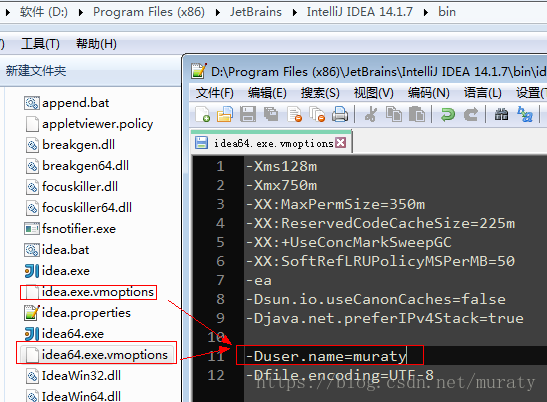Click the Close All documents toolbar icon

(x=317, y=114)
